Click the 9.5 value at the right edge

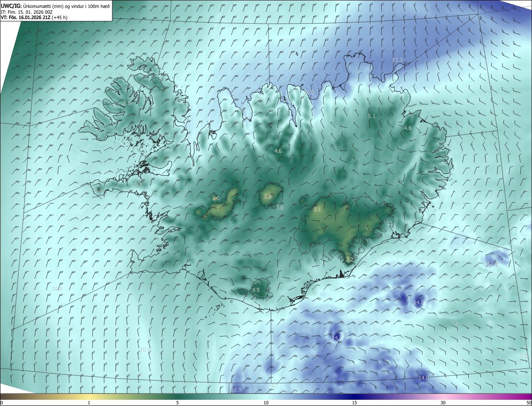pyautogui.click(x=524, y=356)
